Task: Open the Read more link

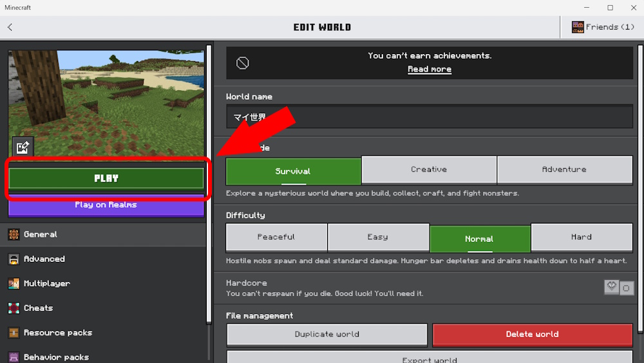Action: pos(429,69)
